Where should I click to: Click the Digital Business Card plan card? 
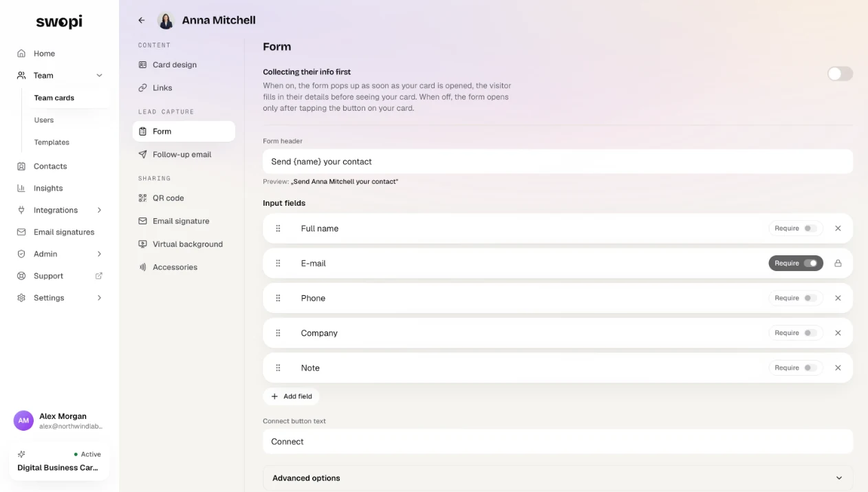(59, 461)
